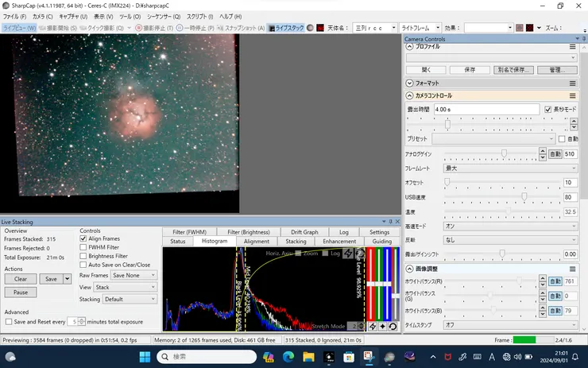The width and height of the screenshot is (588, 368).
Task: Open the プロファイル section hamburger menu
Action: click(x=572, y=47)
